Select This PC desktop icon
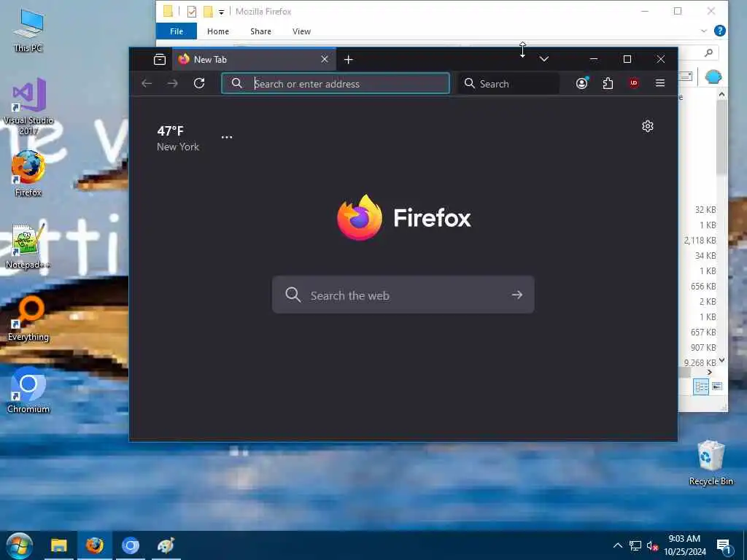Screen dimensions: 747x560 28,29
